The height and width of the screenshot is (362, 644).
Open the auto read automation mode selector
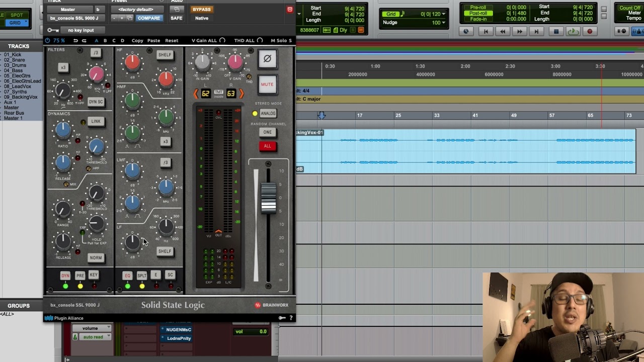(96, 337)
